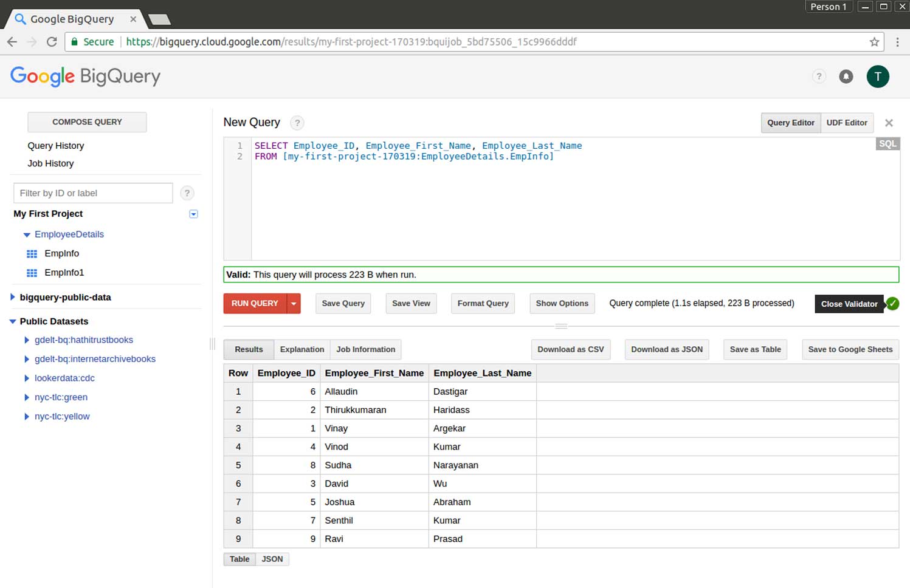The image size is (910, 588).
Task: Click Close Validator button
Action: tap(849, 304)
